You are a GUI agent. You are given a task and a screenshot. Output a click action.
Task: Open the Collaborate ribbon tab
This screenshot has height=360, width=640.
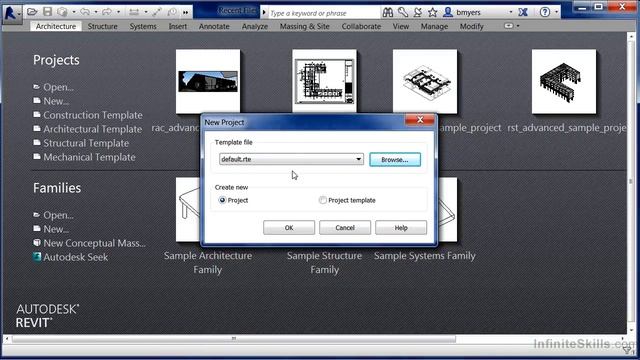pyautogui.click(x=361, y=26)
